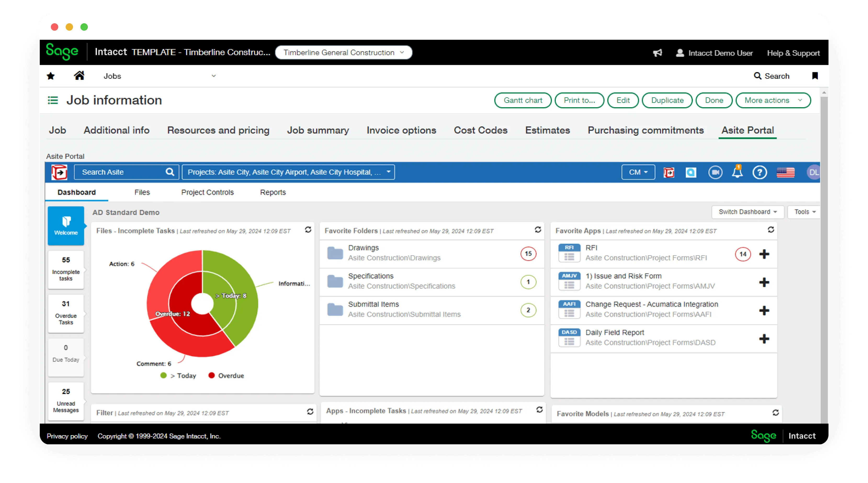Click the Asite help question mark icon

point(759,172)
